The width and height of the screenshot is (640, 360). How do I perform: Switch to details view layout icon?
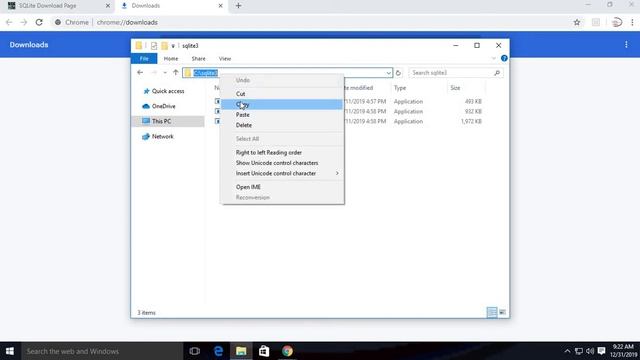[x=492, y=313]
